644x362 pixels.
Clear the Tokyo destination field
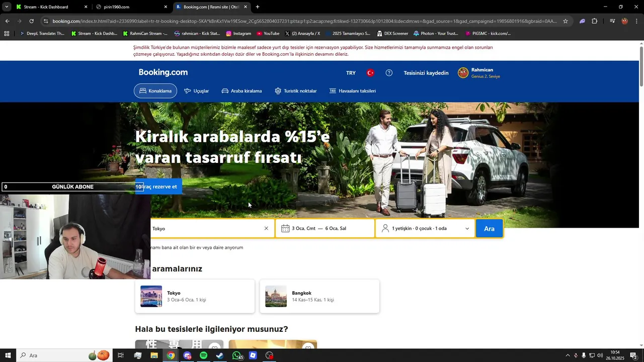click(x=266, y=228)
